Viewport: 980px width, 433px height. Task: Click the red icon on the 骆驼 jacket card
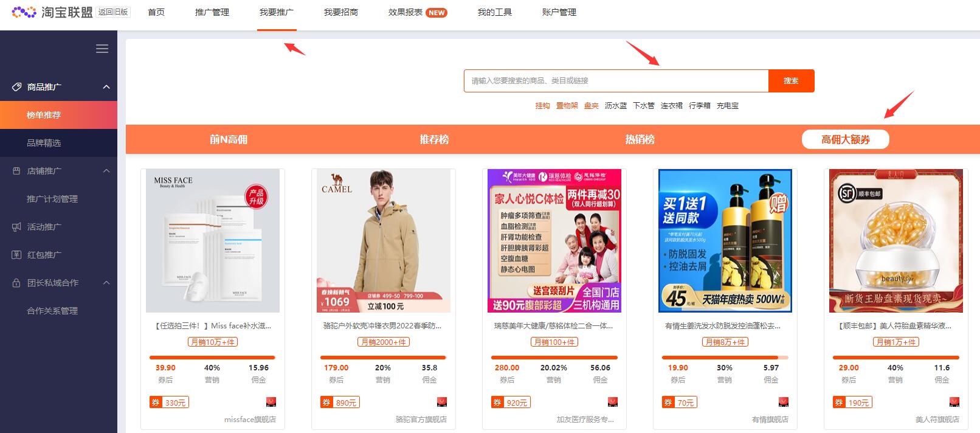click(442, 402)
